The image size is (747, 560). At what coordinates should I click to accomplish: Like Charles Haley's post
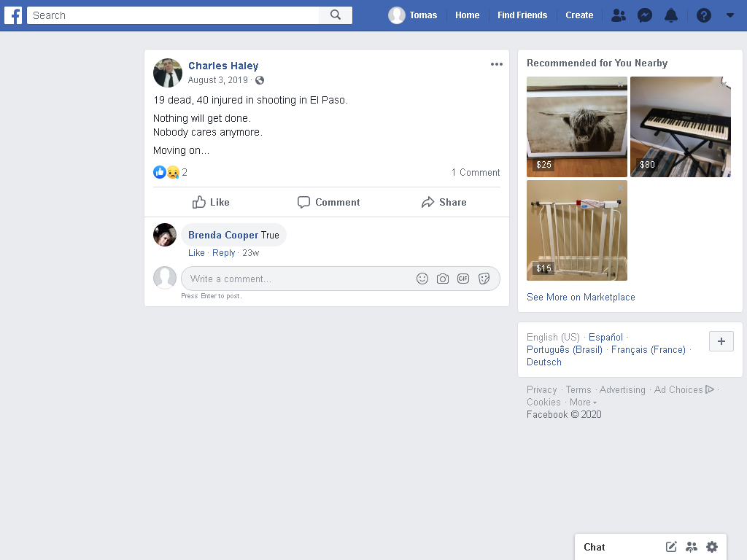click(x=211, y=203)
